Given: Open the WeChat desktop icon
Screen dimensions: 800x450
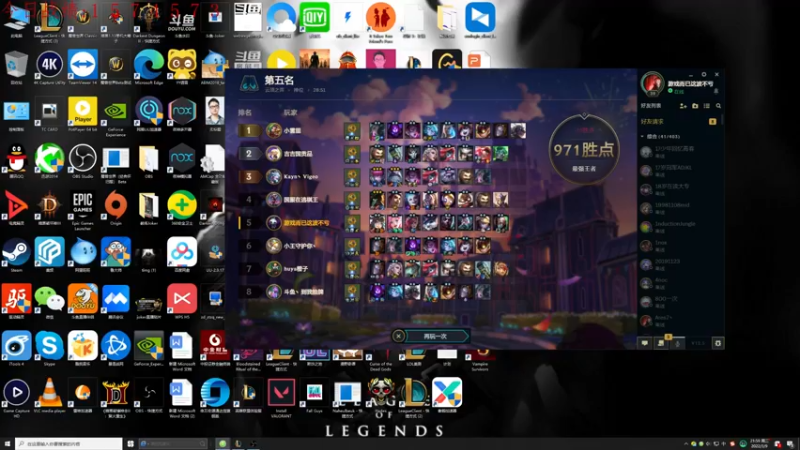Looking at the screenshot, I should click(49, 301).
